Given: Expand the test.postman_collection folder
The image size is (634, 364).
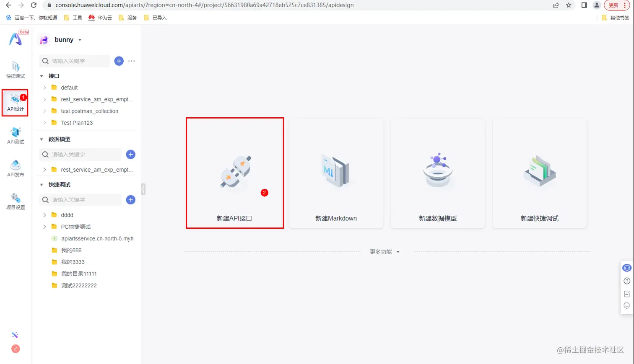Looking at the screenshot, I should [x=45, y=111].
